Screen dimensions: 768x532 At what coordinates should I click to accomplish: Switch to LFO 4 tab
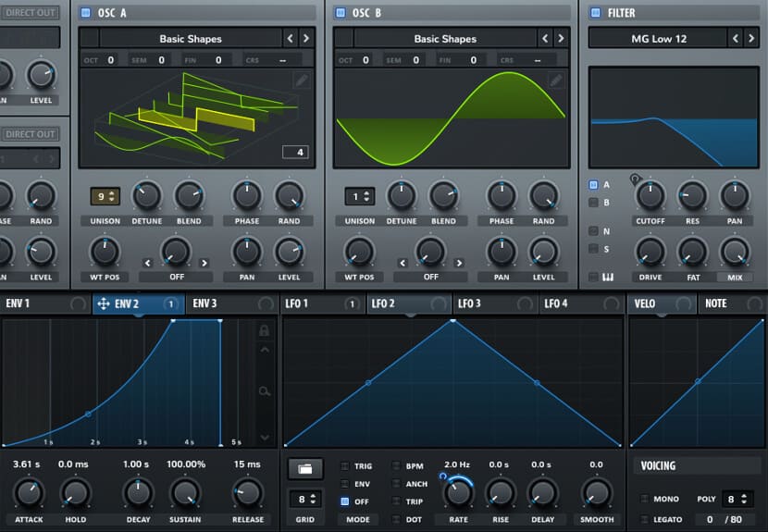582,303
